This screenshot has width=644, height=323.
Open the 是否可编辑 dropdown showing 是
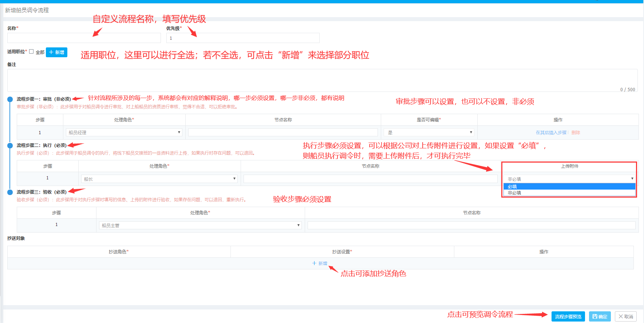(429, 132)
